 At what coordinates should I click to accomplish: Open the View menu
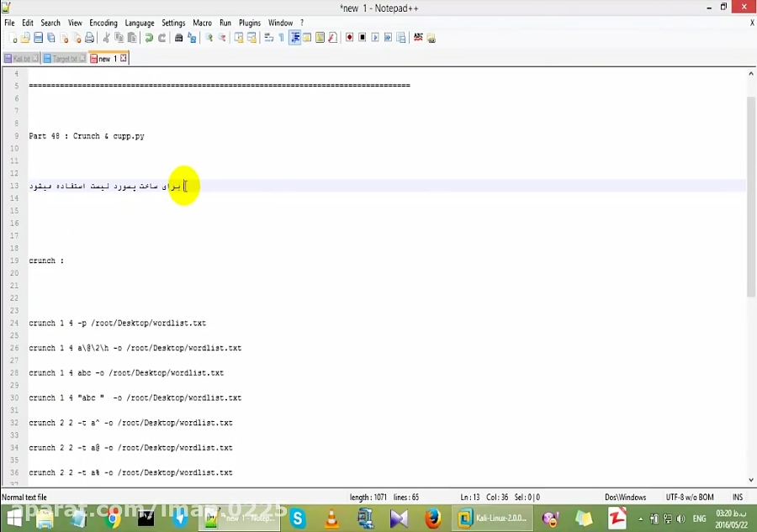pyautogui.click(x=75, y=23)
